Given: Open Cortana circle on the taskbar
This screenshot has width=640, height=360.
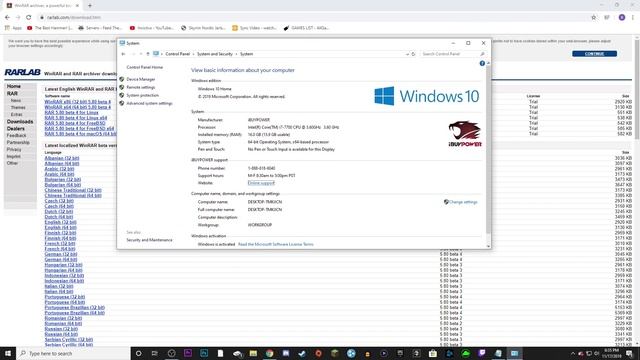Looking at the screenshot, I should (138, 353).
